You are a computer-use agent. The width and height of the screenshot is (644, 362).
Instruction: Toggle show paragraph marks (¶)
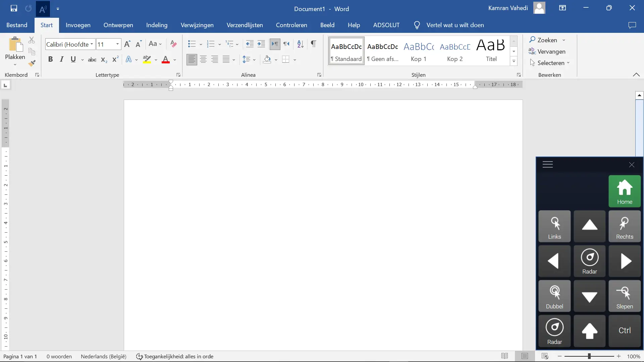tap(313, 44)
